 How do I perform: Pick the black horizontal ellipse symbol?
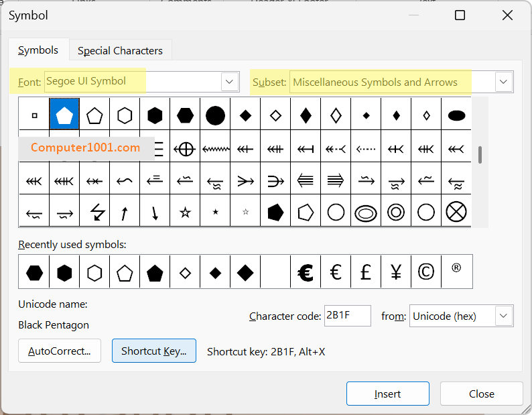pyautogui.click(x=456, y=115)
